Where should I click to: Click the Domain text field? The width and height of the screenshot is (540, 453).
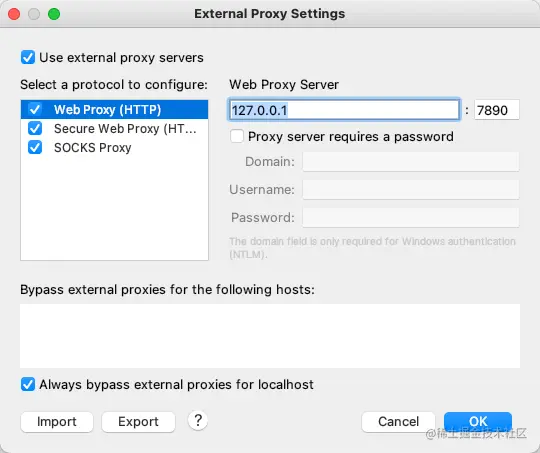tap(411, 162)
